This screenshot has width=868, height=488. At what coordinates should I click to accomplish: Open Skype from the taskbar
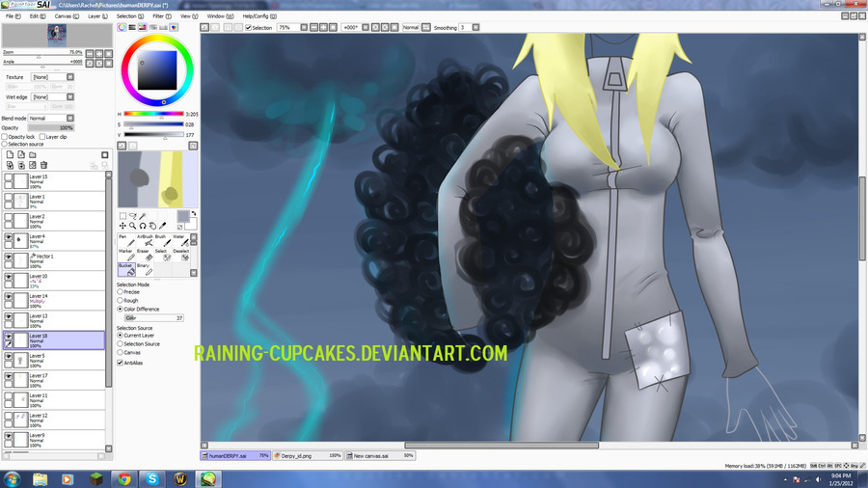152,478
